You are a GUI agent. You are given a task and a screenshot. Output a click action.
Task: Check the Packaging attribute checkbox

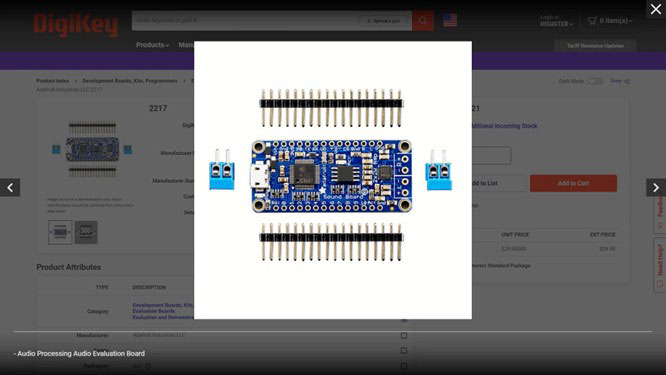(x=404, y=366)
